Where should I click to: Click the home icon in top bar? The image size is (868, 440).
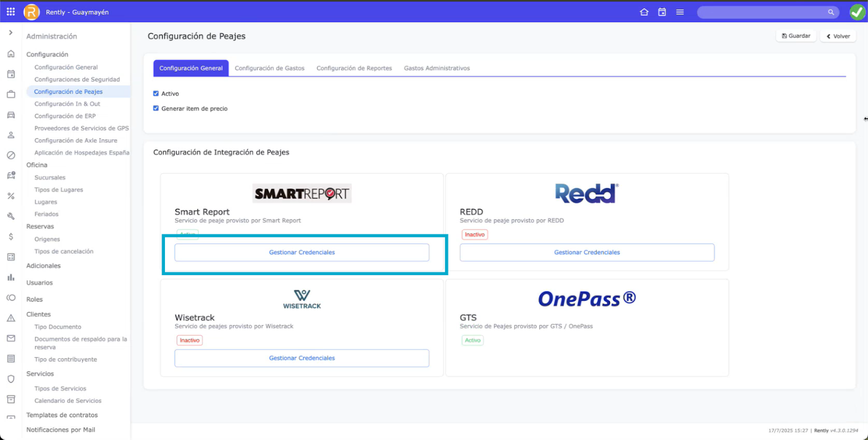pyautogui.click(x=644, y=12)
